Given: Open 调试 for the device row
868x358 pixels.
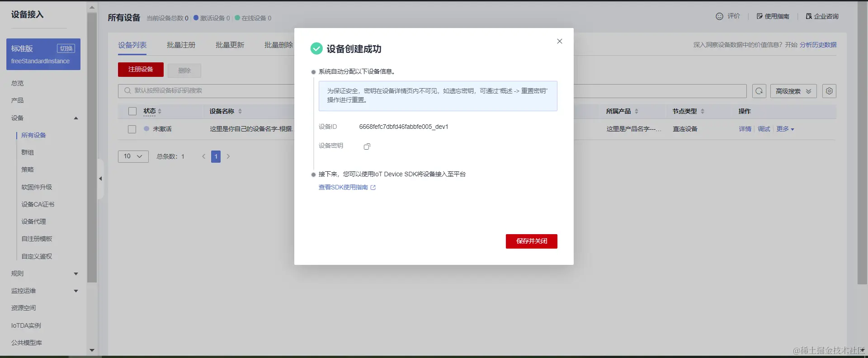Looking at the screenshot, I should coord(764,129).
